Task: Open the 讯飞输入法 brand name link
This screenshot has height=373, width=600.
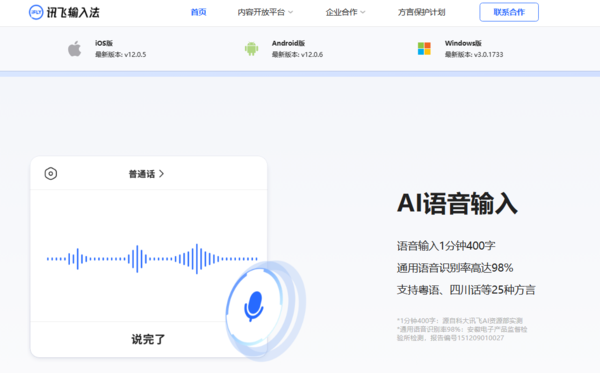Action: pos(73,13)
